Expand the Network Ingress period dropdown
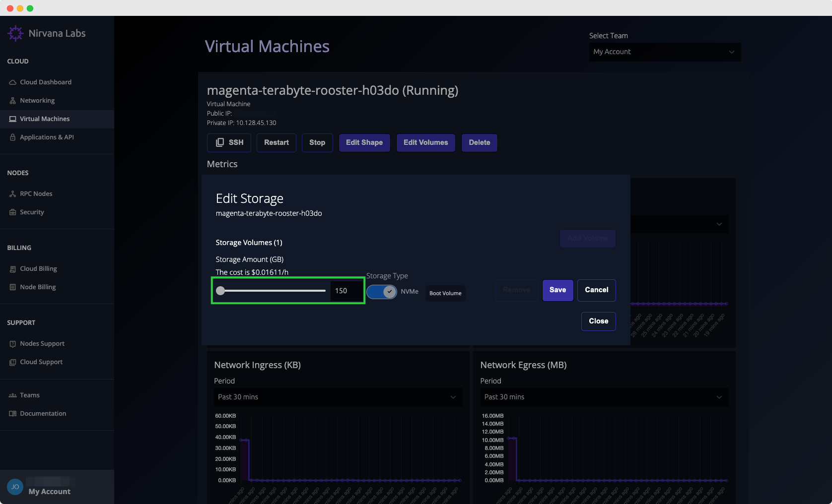 (x=338, y=397)
